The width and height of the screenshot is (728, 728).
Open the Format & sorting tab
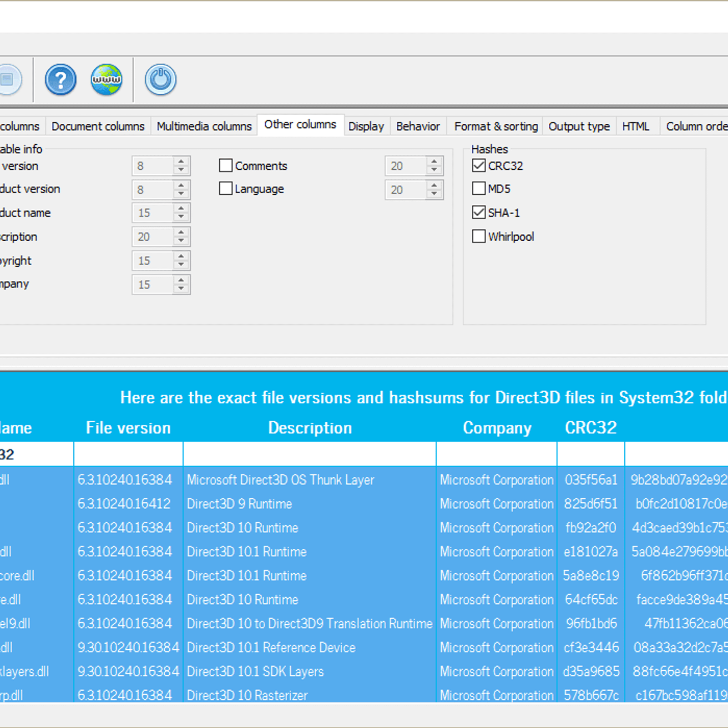(x=496, y=126)
